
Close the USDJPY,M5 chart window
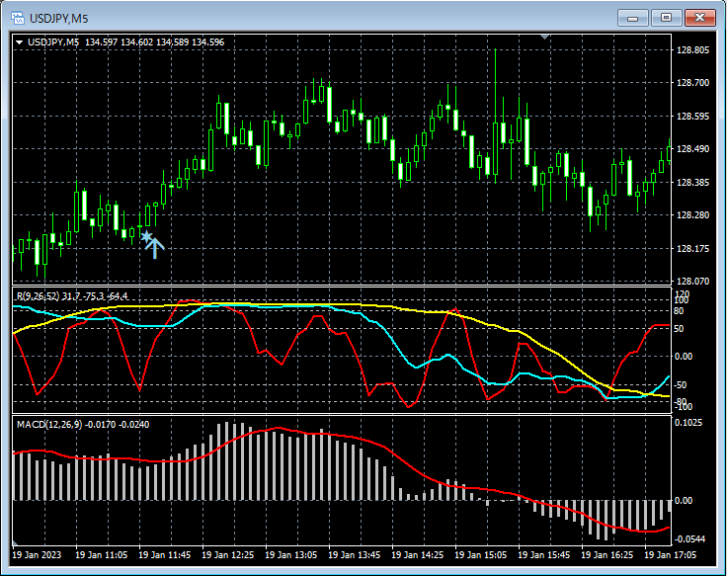pos(700,18)
